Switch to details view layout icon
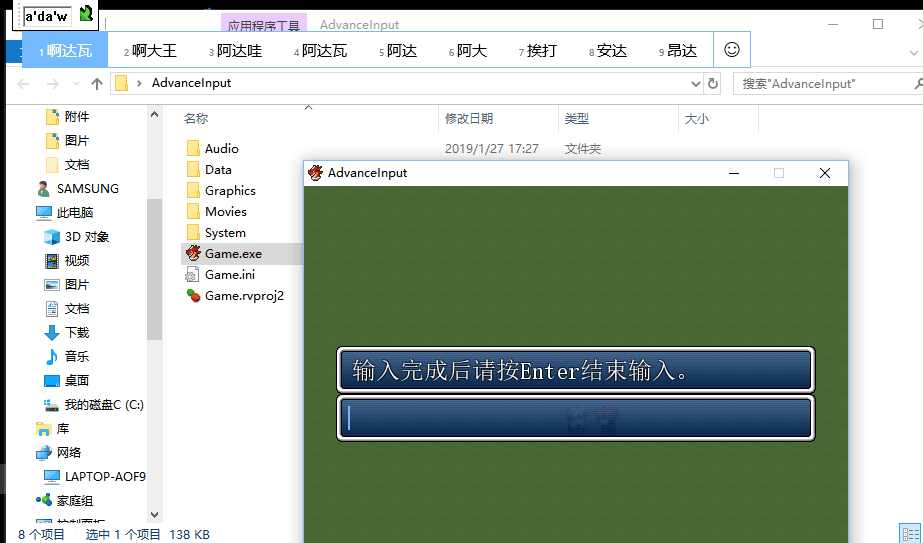923x543 pixels. tap(911, 532)
